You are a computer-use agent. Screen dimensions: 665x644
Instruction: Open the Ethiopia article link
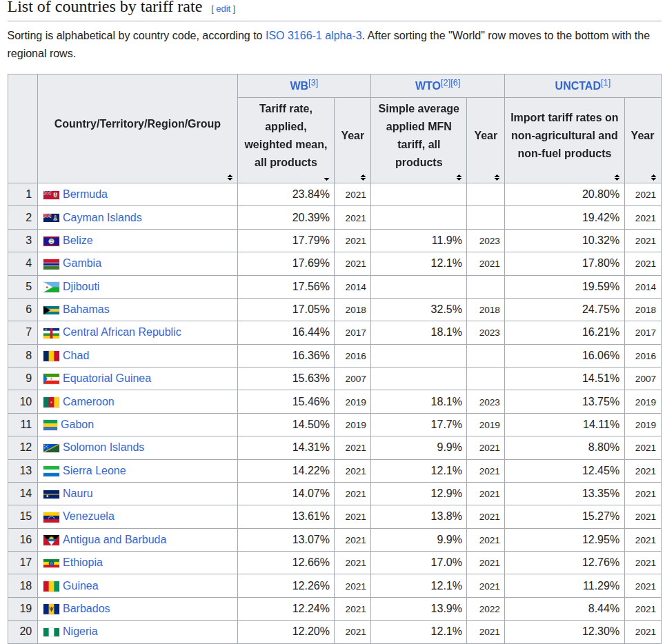click(83, 563)
